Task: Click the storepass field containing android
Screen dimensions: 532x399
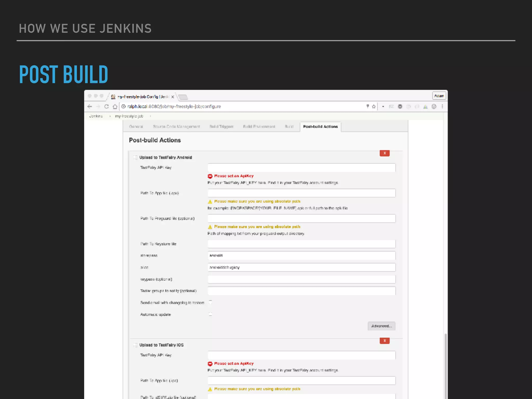Action: [302, 256]
